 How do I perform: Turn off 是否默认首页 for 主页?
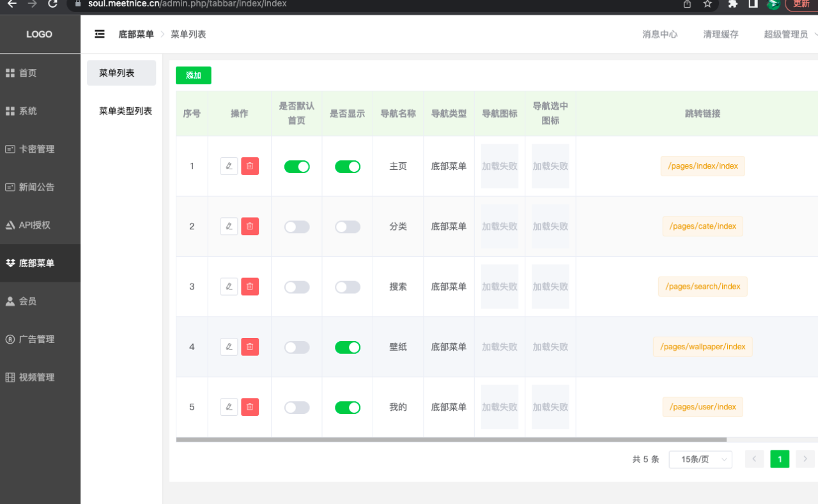point(297,166)
